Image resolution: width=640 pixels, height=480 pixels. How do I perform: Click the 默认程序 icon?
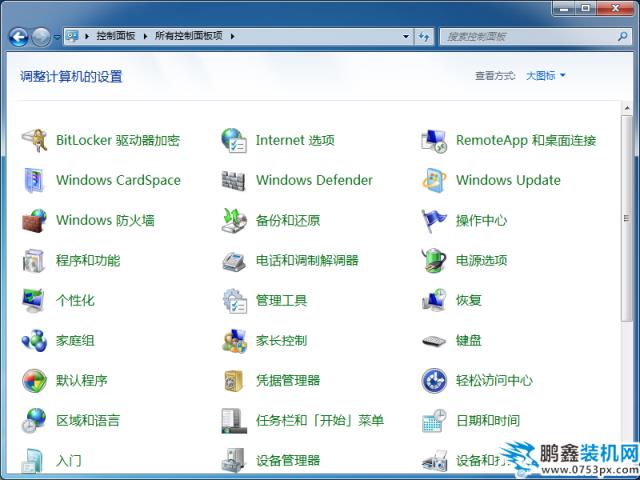(x=34, y=380)
